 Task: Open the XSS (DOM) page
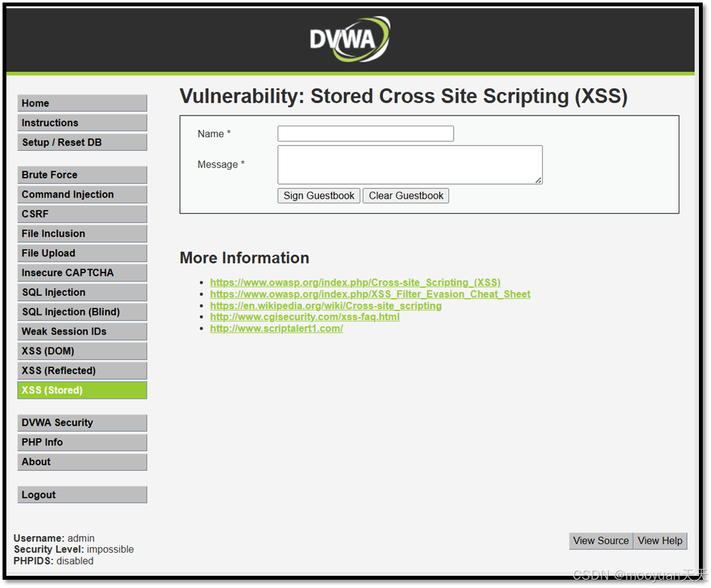click(82, 351)
